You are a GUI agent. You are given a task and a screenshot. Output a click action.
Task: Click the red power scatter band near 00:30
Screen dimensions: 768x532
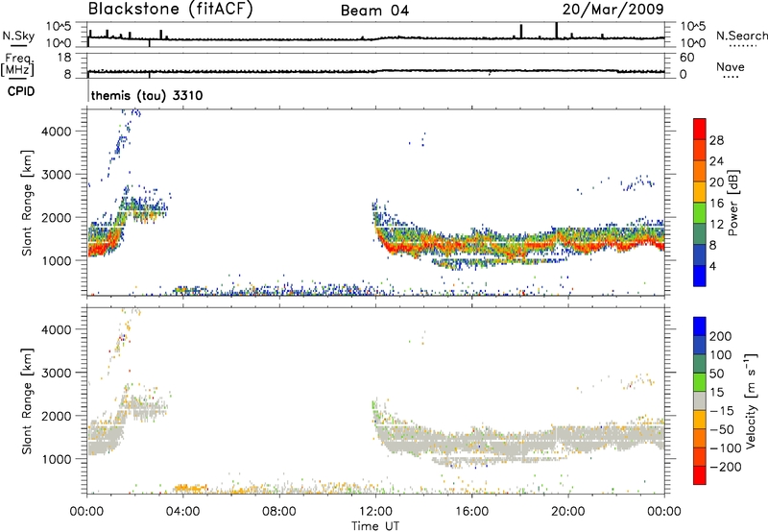[102, 248]
